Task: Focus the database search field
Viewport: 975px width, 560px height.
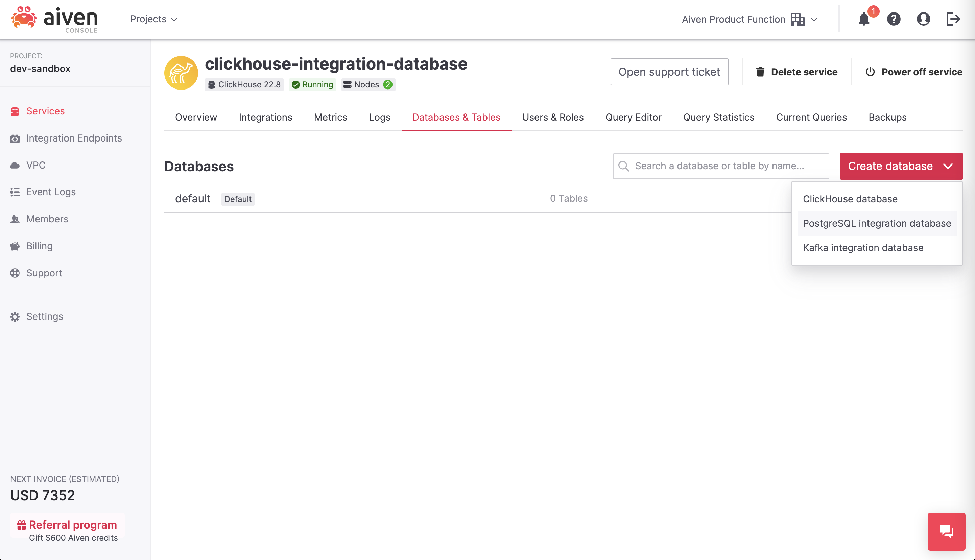Action: [721, 166]
